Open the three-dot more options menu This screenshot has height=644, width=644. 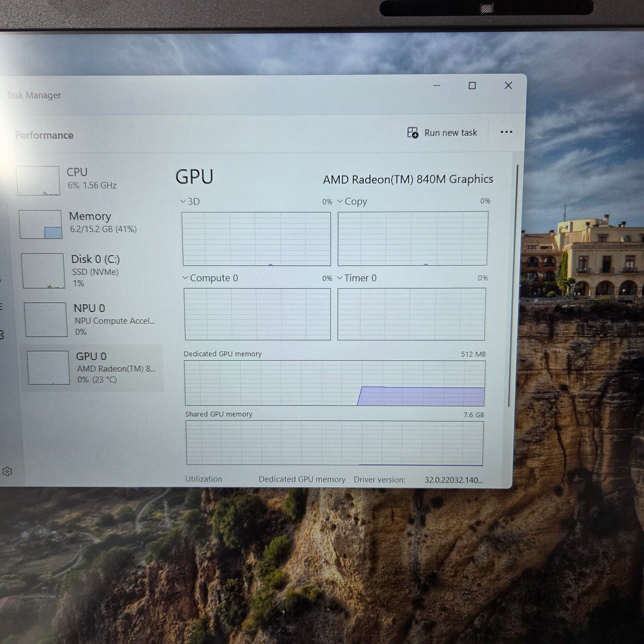(x=506, y=132)
